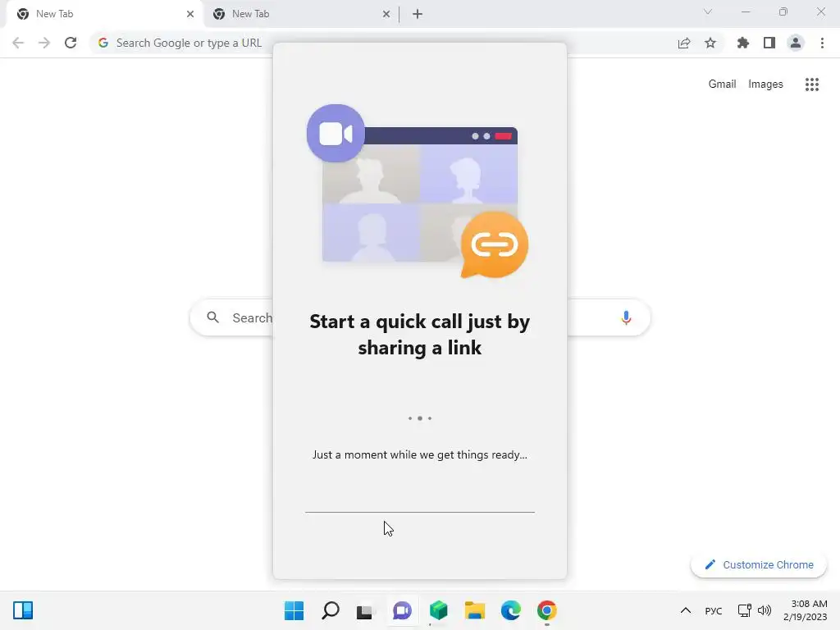This screenshot has height=630, width=840.
Task: Bookmark this tab with the star icon
Action: (710, 43)
